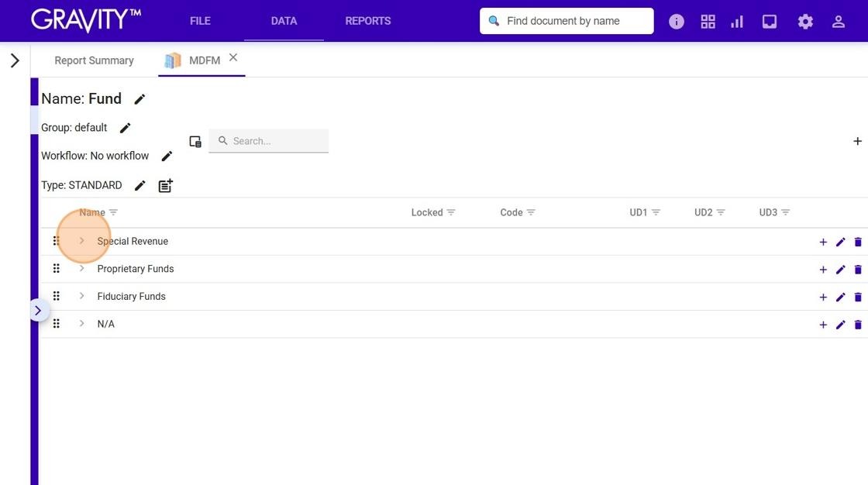Click drag handle of Special Revenue row
This screenshot has width=868, height=485.
coord(56,241)
